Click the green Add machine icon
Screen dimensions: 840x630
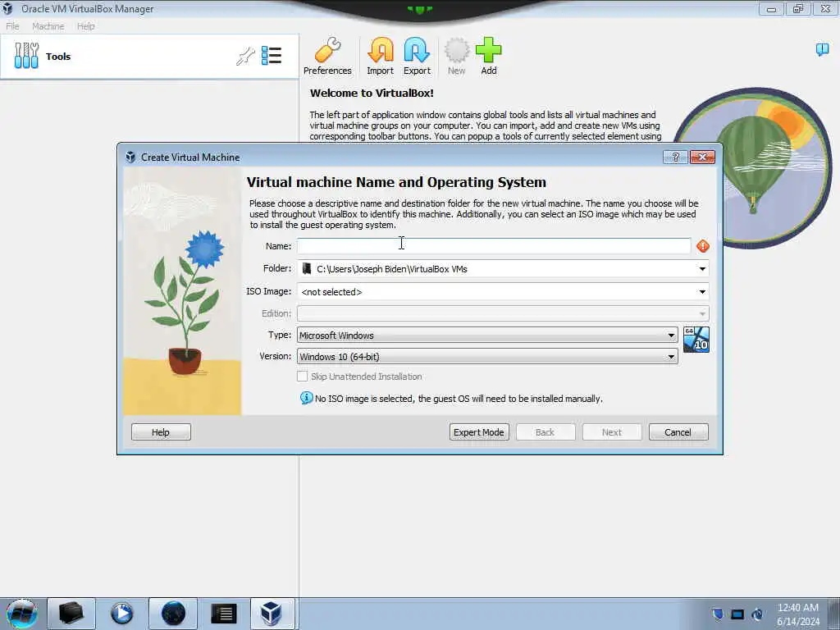coord(489,56)
